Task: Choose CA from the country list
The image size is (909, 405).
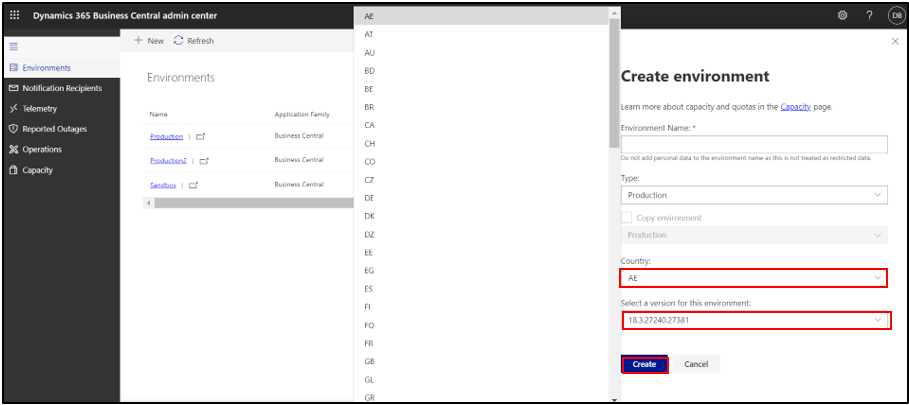Action: click(482, 125)
